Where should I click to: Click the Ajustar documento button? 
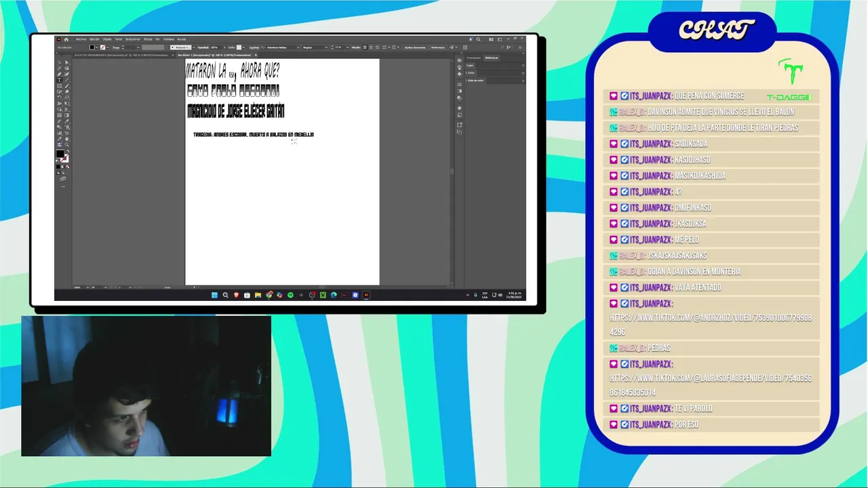pos(415,47)
